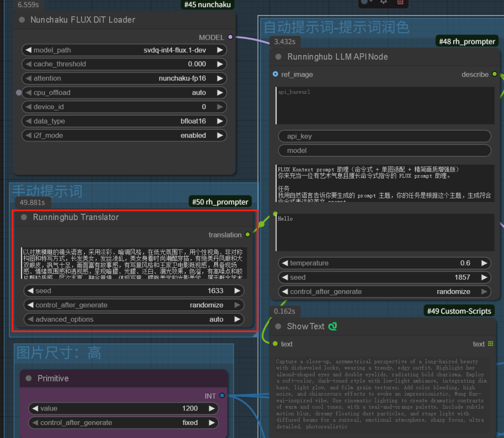Click the api_key field
Viewport: 504px width, 438px height.
point(385,136)
